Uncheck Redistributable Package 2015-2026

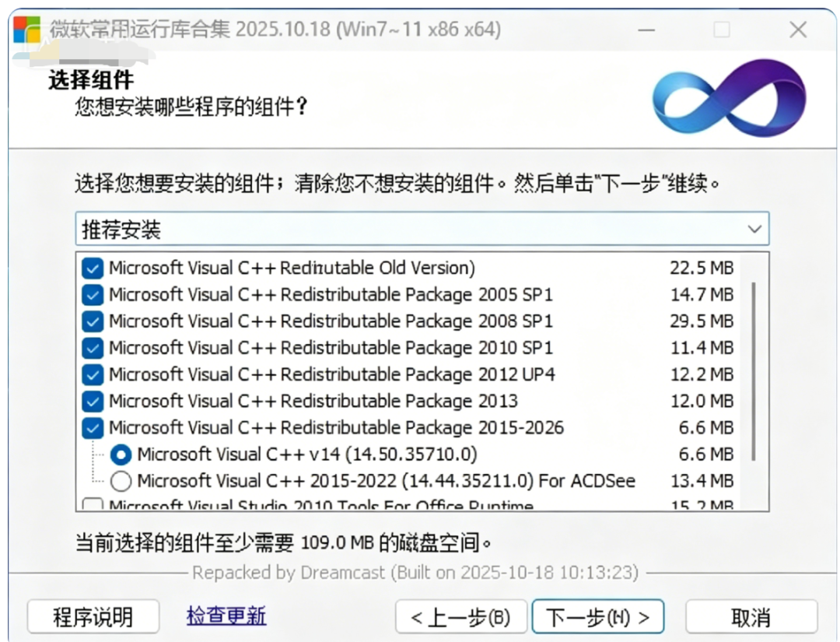(93, 428)
